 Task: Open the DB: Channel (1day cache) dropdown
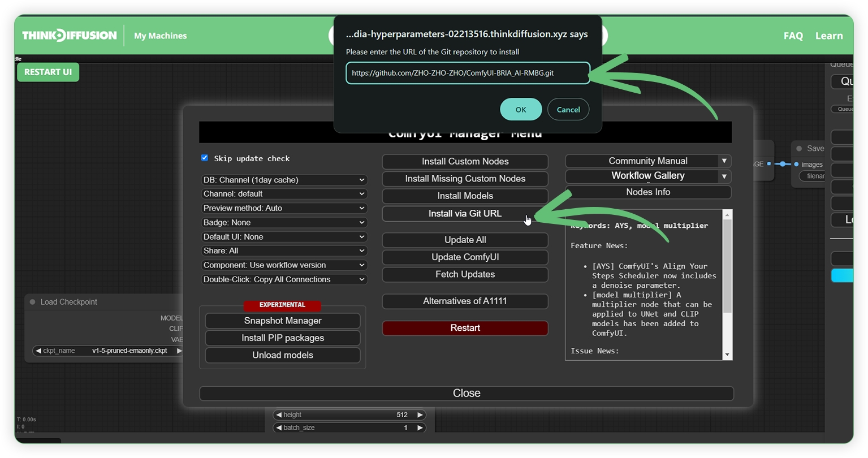tap(284, 180)
